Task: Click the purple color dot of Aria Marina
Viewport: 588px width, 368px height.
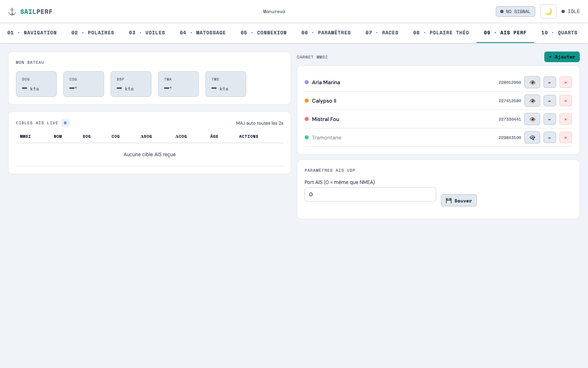Action: (307, 82)
